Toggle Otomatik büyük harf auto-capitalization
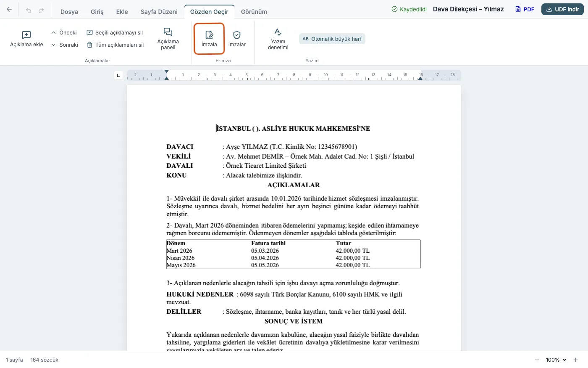 pos(332,39)
